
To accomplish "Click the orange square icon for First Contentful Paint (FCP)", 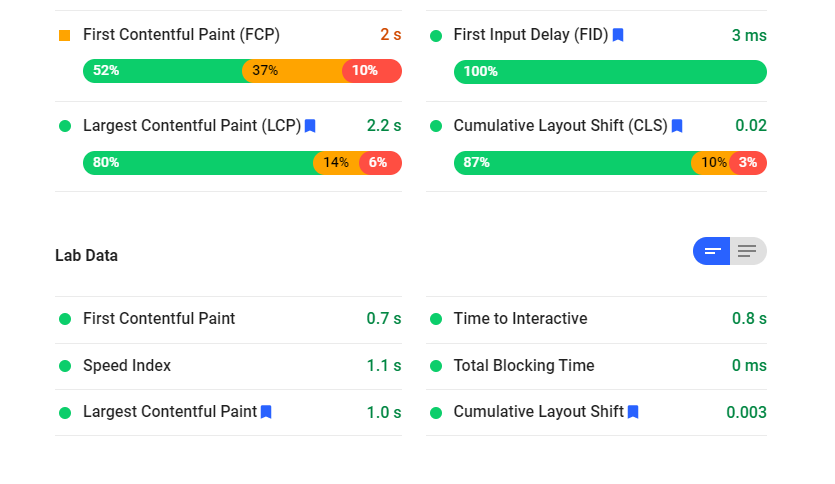I will pyautogui.click(x=65, y=35).
